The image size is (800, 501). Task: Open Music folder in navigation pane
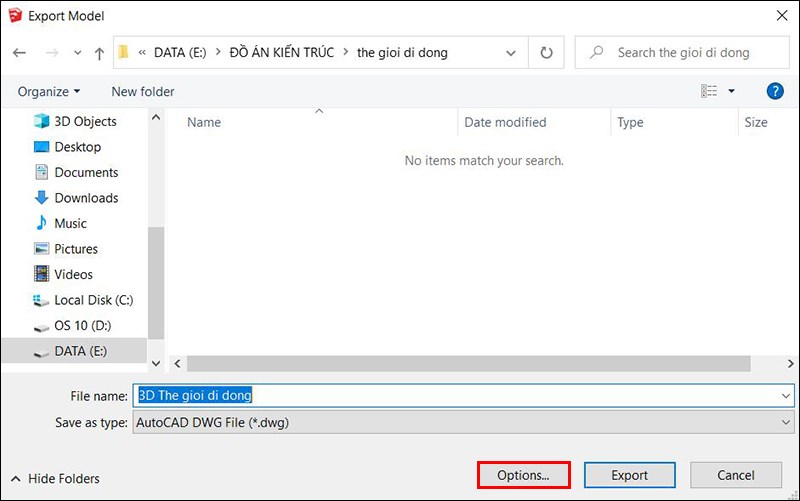coord(70,223)
